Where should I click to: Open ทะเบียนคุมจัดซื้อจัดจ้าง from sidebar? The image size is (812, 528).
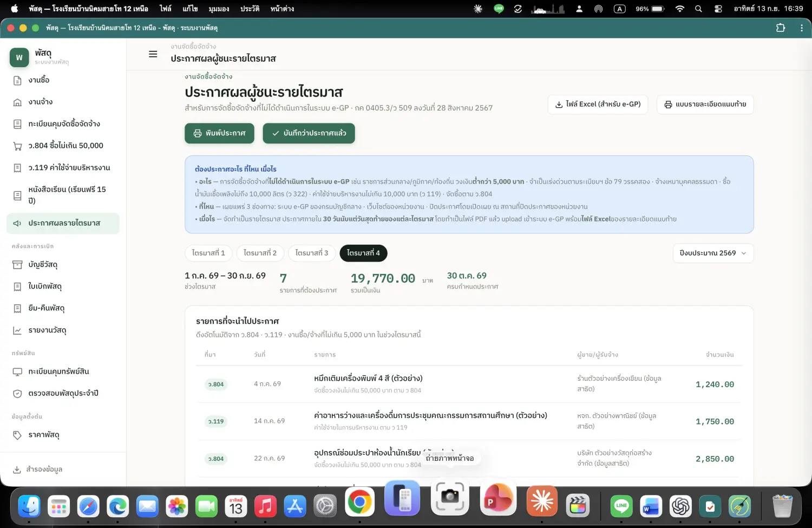click(63, 124)
